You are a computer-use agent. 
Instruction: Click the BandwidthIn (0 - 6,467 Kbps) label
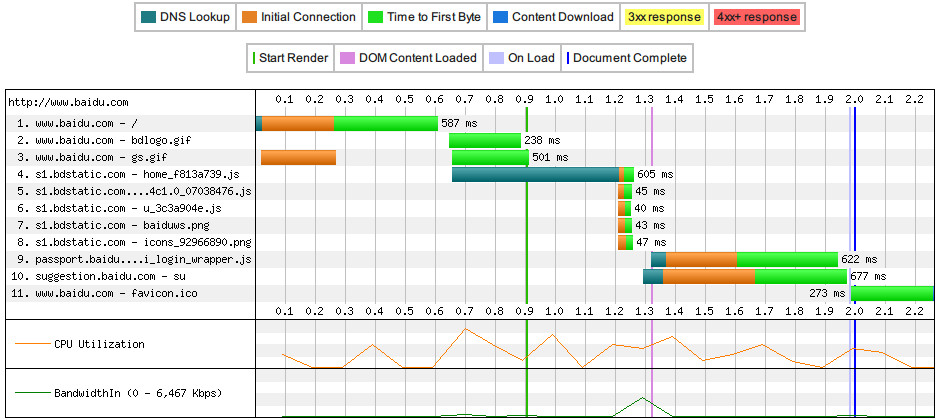coord(138,394)
